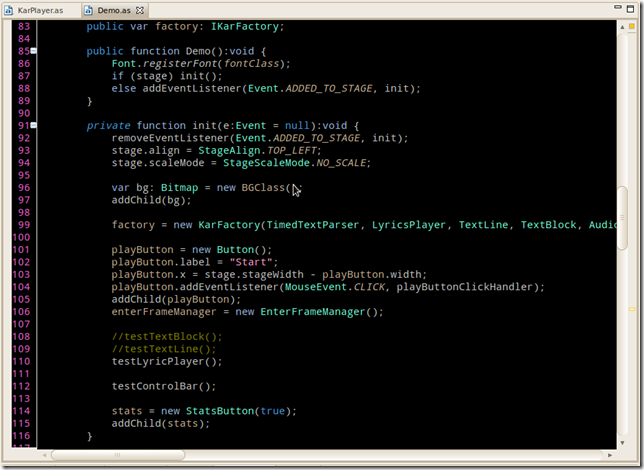Click playButtonClickHandler on line 104

[x=465, y=287]
